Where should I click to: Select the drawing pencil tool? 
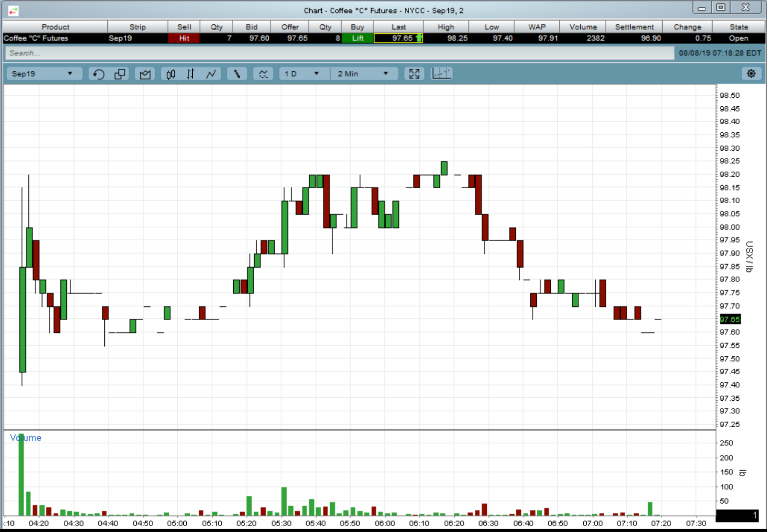[x=237, y=74]
